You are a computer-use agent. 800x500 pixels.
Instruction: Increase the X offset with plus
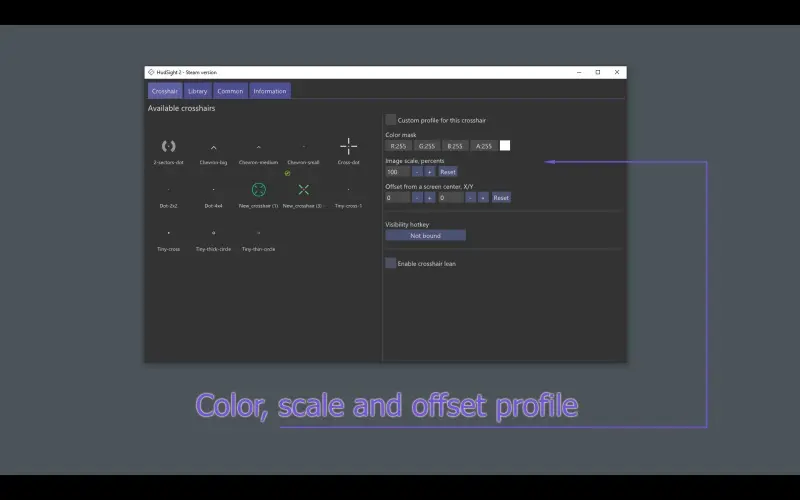tap(430, 197)
